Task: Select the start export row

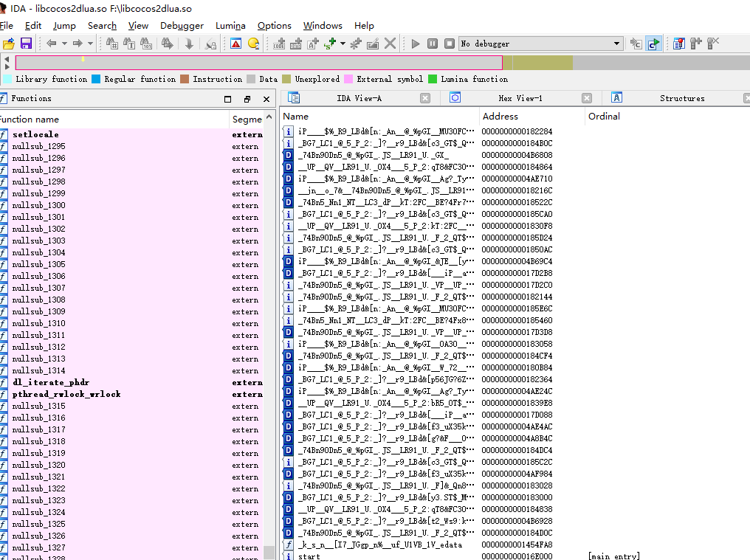Action: pos(515,556)
